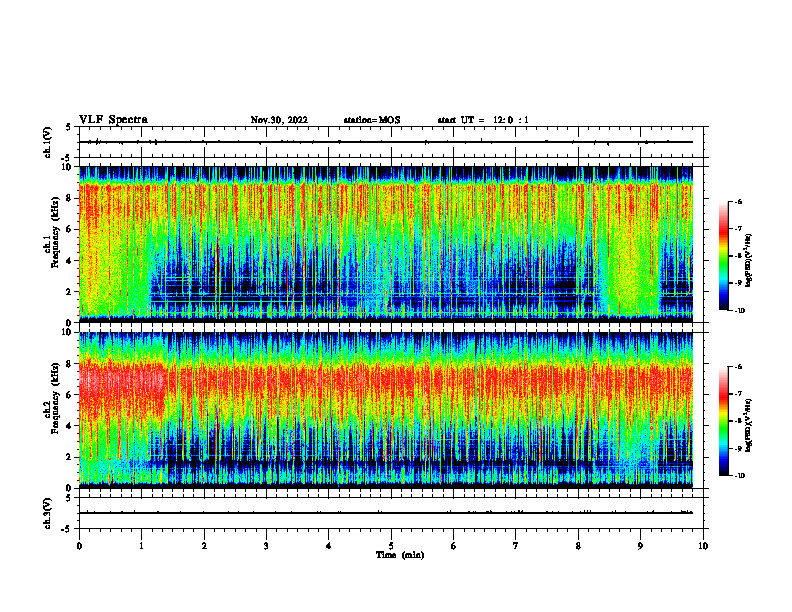Select the ch.2 colorbar log(PSD) unit label
792x612 pixels.
coord(749,425)
